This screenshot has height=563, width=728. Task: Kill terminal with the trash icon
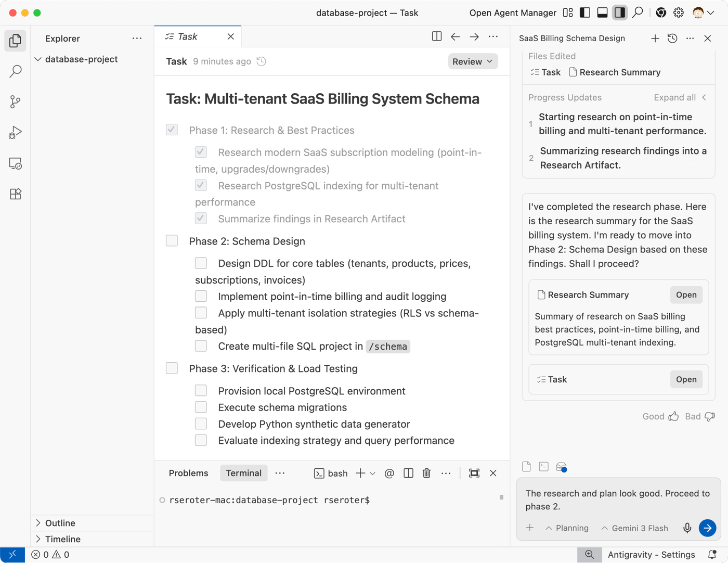click(426, 473)
